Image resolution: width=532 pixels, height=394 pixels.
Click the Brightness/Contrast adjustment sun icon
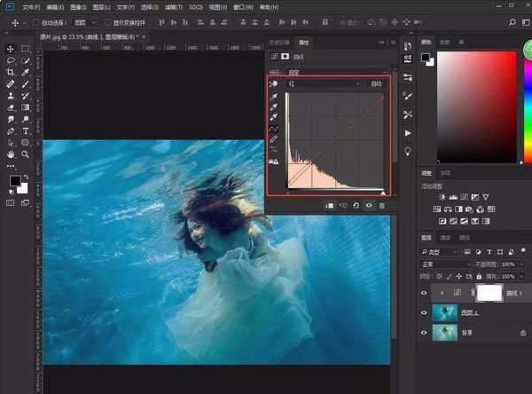pyautogui.click(x=441, y=196)
